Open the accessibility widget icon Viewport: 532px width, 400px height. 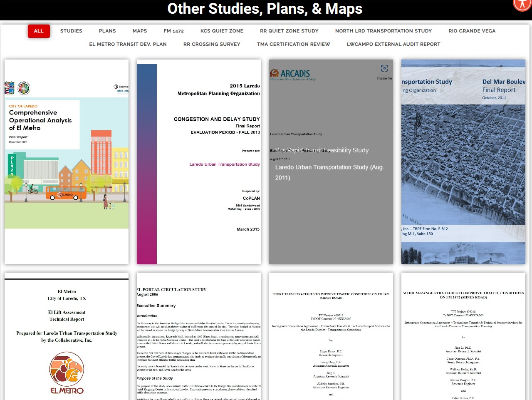click(522, 5)
